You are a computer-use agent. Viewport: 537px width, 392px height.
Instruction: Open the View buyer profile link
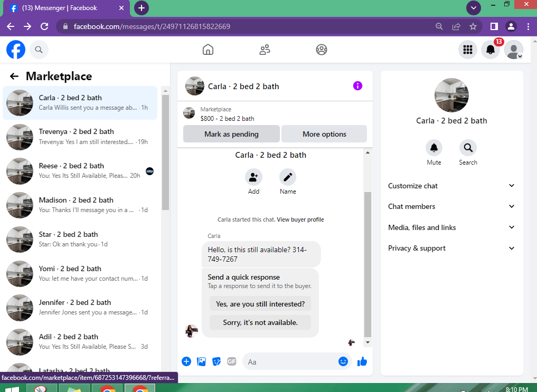300,219
